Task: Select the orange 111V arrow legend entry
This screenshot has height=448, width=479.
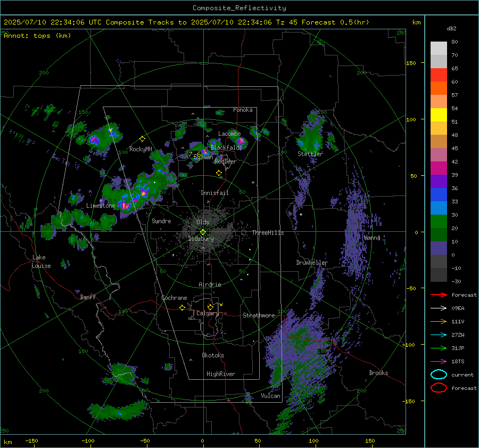Action: [439, 321]
